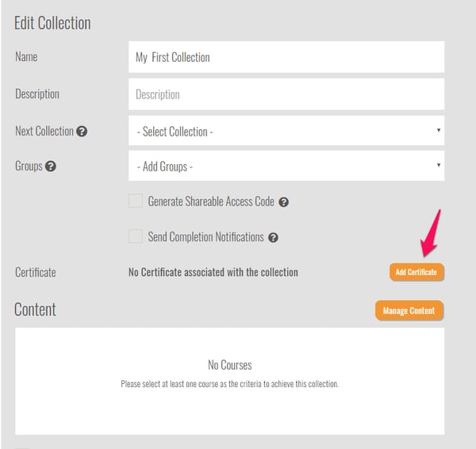Open the Send Completion Notifications help icon
Viewport: 476px width, 449px height.
pyautogui.click(x=273, y=237)
